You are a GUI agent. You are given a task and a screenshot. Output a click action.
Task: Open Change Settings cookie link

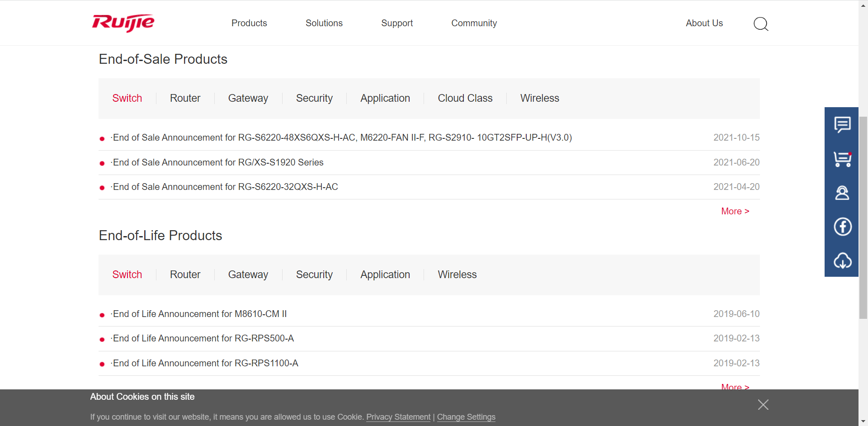pyautogui.click(x=466, y=417)
